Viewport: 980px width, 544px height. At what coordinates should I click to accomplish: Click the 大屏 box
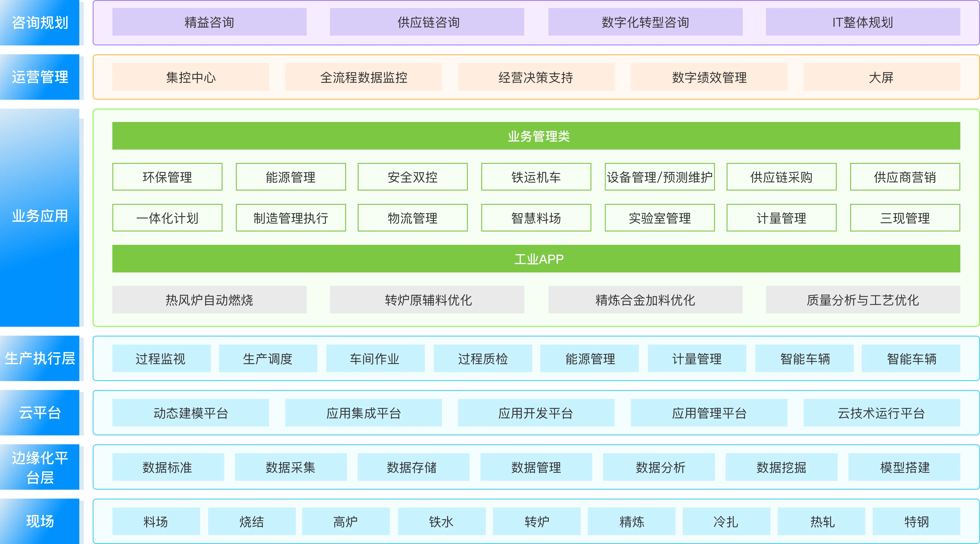[x=881, y=77]
